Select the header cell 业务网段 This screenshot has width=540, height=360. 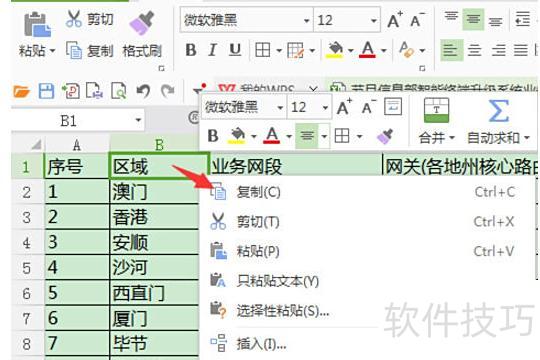(x=296, y=167)
